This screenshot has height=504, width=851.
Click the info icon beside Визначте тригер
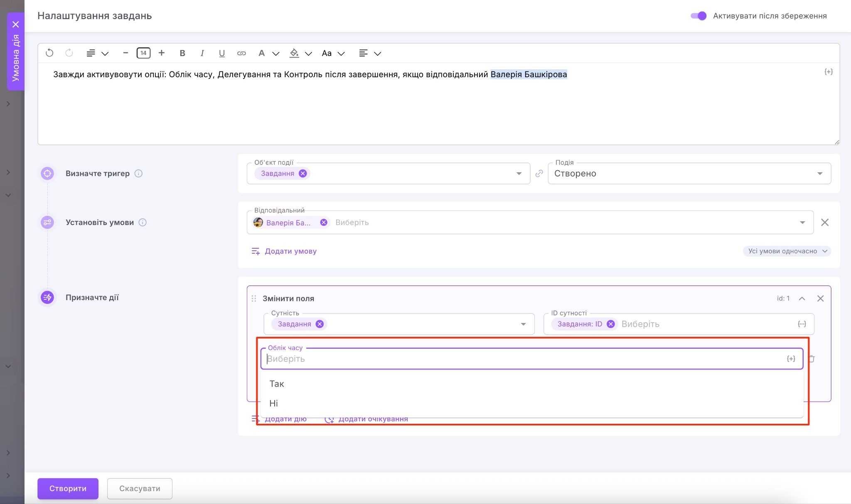[x=139, y=174]
